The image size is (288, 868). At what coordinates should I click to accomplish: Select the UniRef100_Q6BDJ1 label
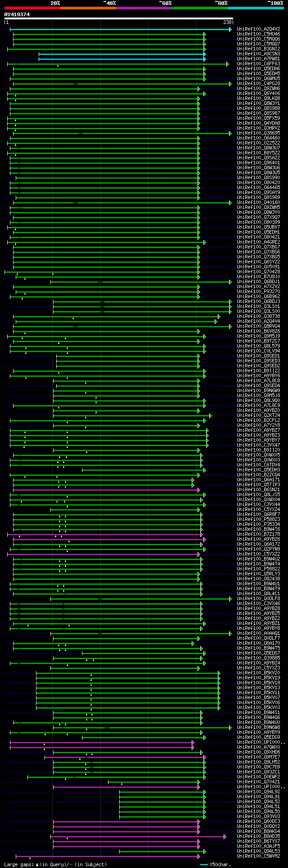[258, 282]
